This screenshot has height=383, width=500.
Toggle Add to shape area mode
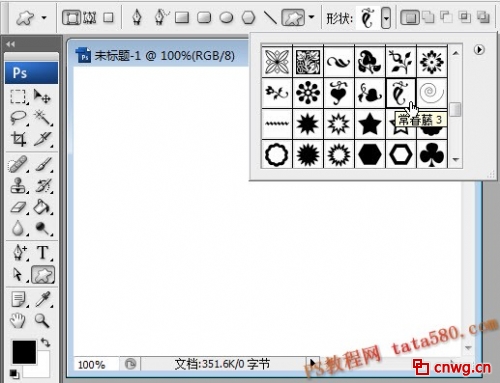coord(428,17)
